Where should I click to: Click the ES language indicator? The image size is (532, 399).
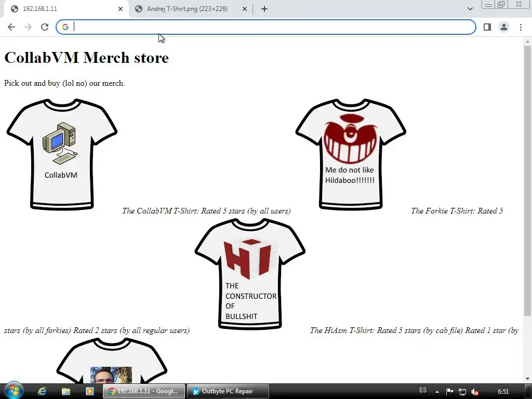click(x=423, y=390)
